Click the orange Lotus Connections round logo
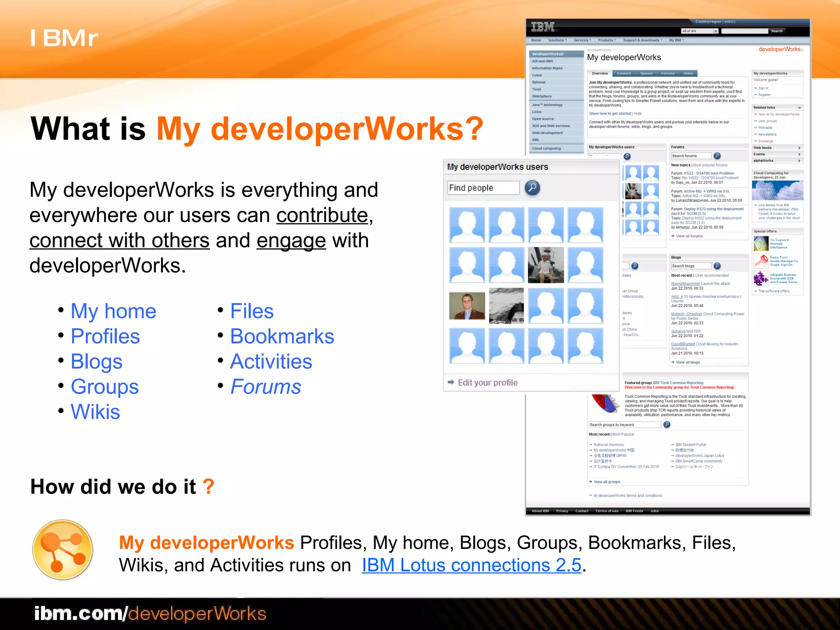Screen dimensions: 840x630 pyautogui.click(x=62, y=550)
